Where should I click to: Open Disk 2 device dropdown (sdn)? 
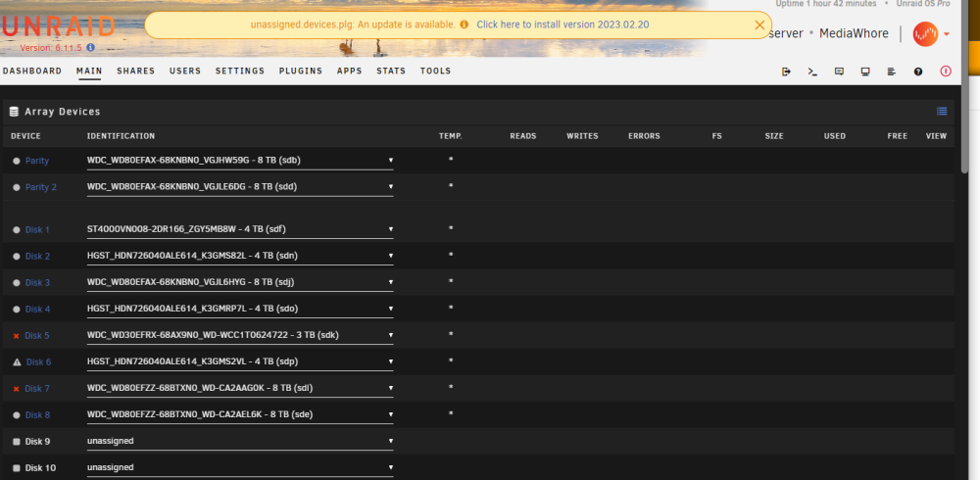point(240,256)
